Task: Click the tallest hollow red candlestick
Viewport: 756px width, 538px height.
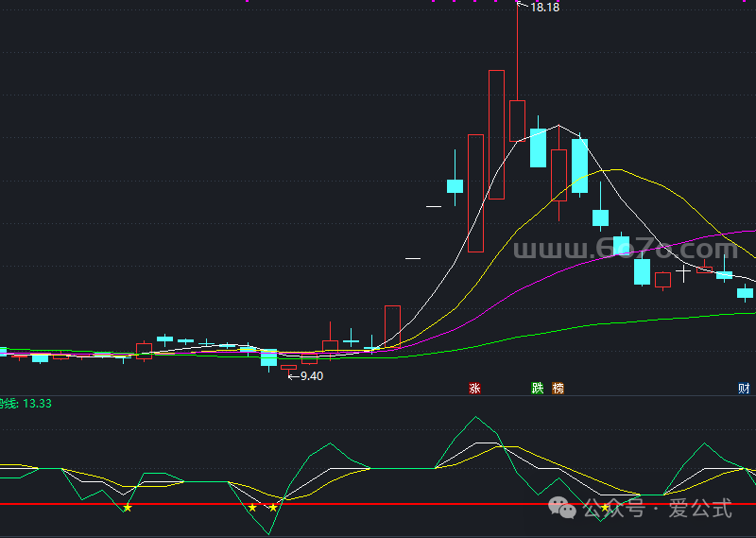Action: pyautogui.click(x=496, y=134)
